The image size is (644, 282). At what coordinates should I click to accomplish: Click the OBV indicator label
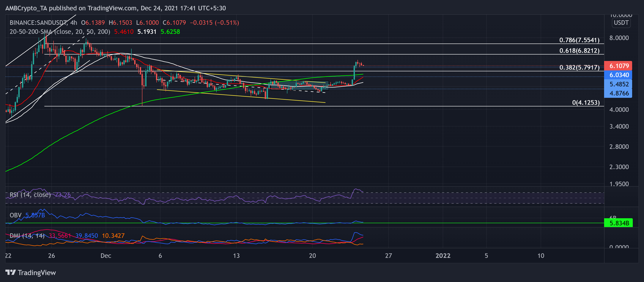(x=16, y=215)
